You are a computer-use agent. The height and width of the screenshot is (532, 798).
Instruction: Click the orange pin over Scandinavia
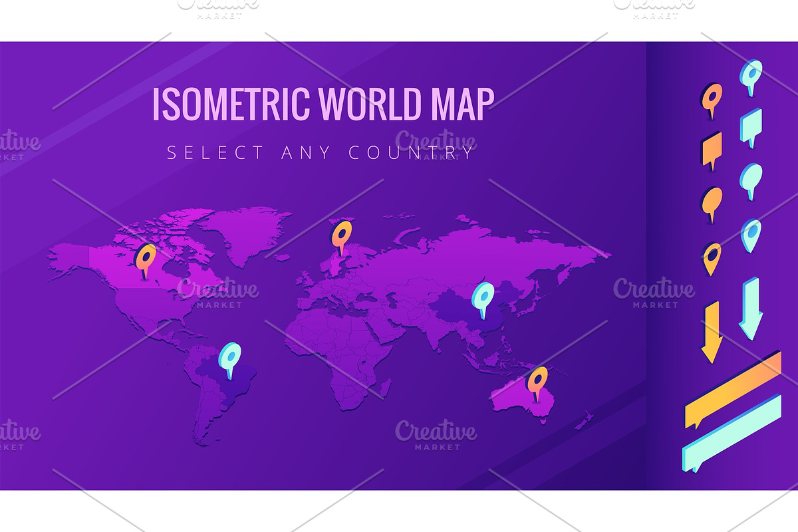click(342, 239)
